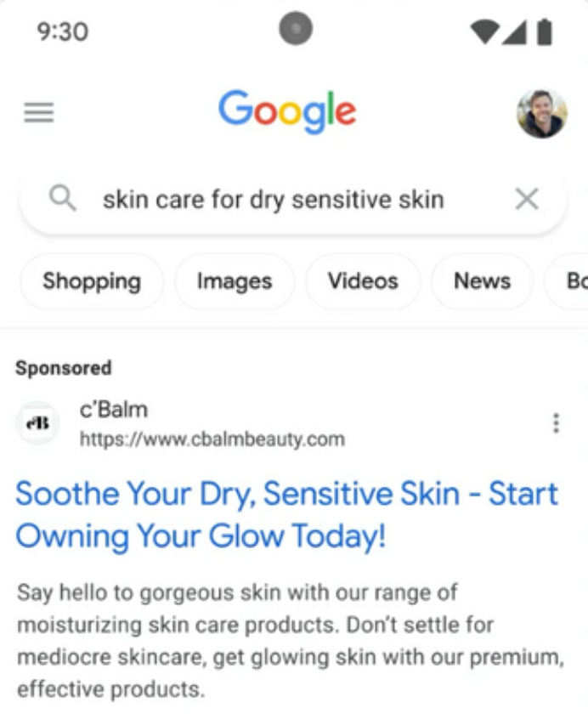588x719 pixels.
Task: Open the three-dot ad options menu
Action: click(x=556, y=422)
